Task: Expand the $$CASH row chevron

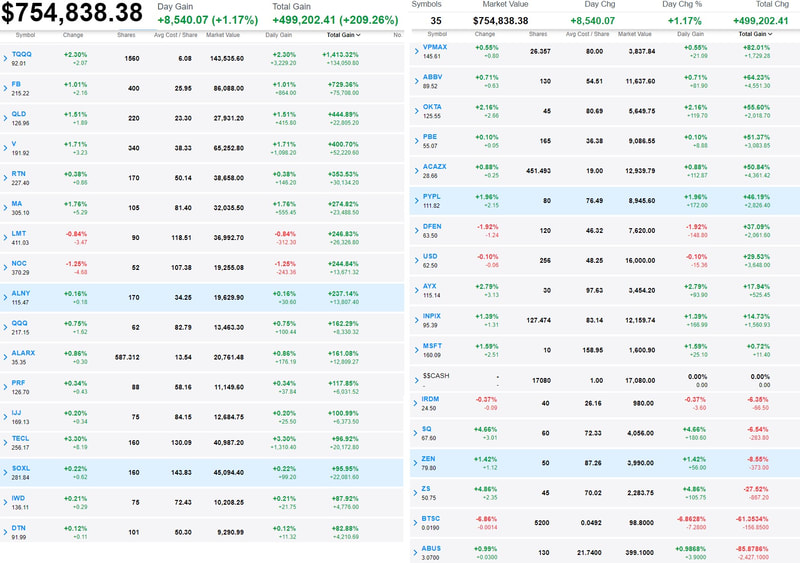Action: pos(416,380)
